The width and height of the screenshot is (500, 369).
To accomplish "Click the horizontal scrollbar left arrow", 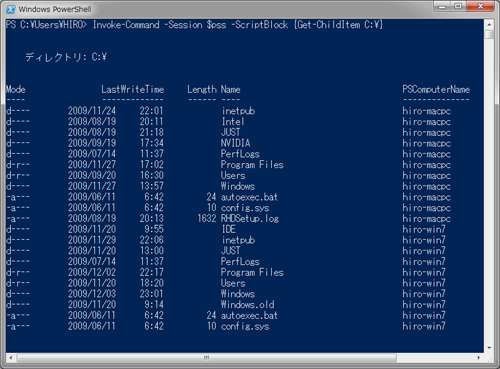I will coord(11,358).
